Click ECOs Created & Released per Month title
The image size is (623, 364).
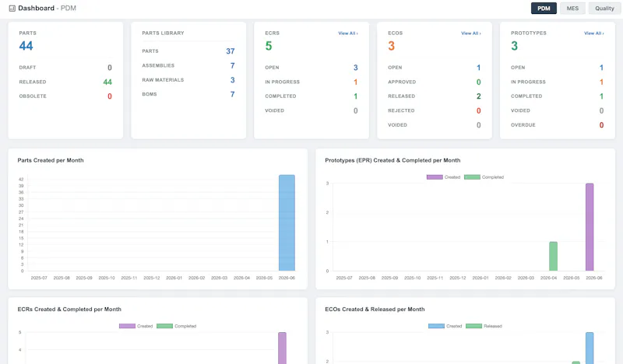pos(375,310)
